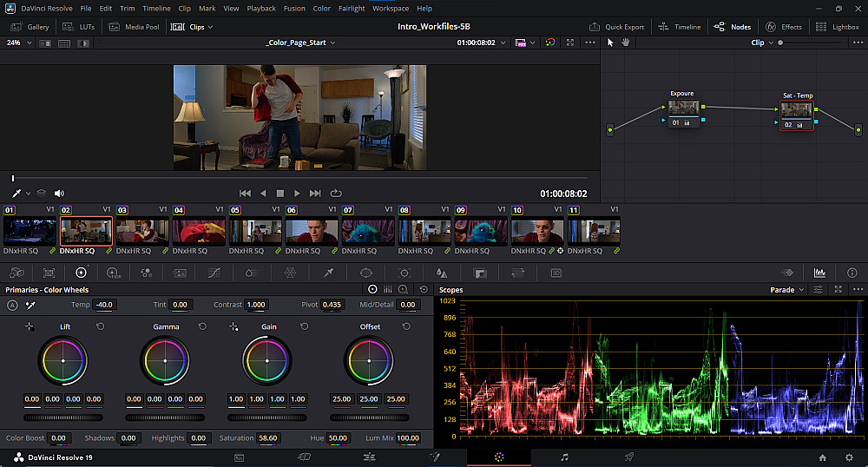Reset the Lift color wheel
The height and width of the screenshot is (467, 868).
pos(100,326)
